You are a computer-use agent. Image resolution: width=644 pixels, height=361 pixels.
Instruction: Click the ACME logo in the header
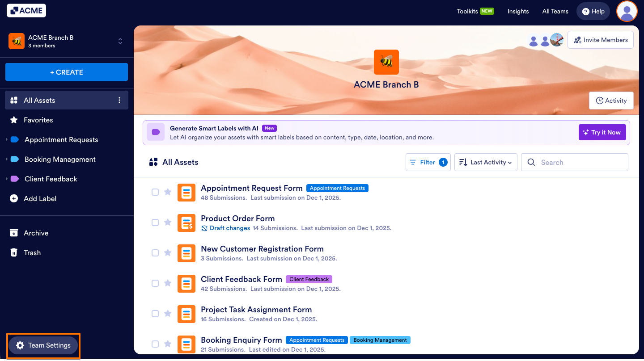26,10
